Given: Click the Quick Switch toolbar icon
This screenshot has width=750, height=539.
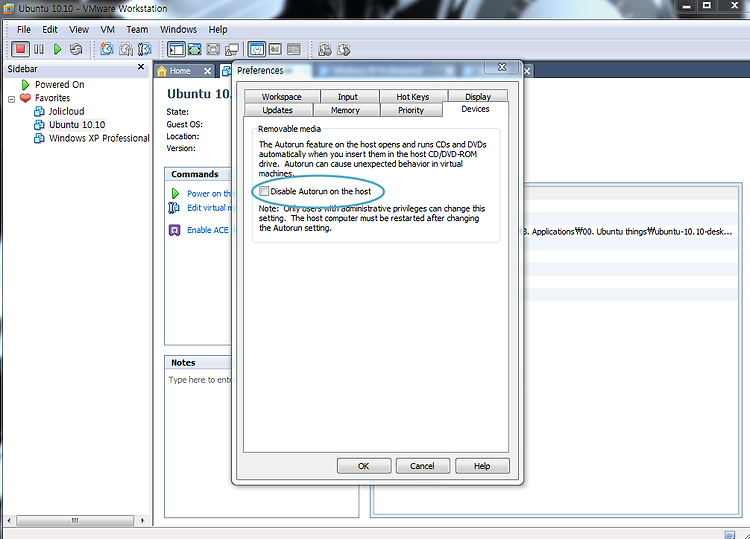Looking at the screenshot, I should coord(213,49).
